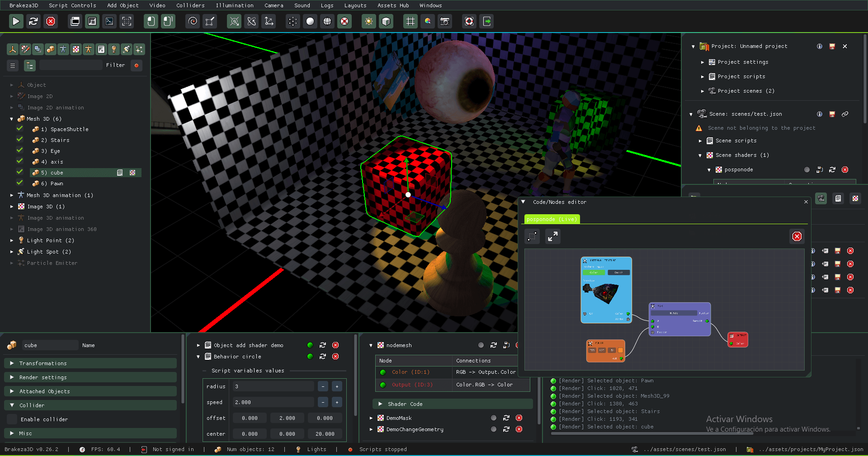Screen dimensions: 868x456
Task: Remove the DemoMask shader with its red X
Action: [x=519, y=418]
